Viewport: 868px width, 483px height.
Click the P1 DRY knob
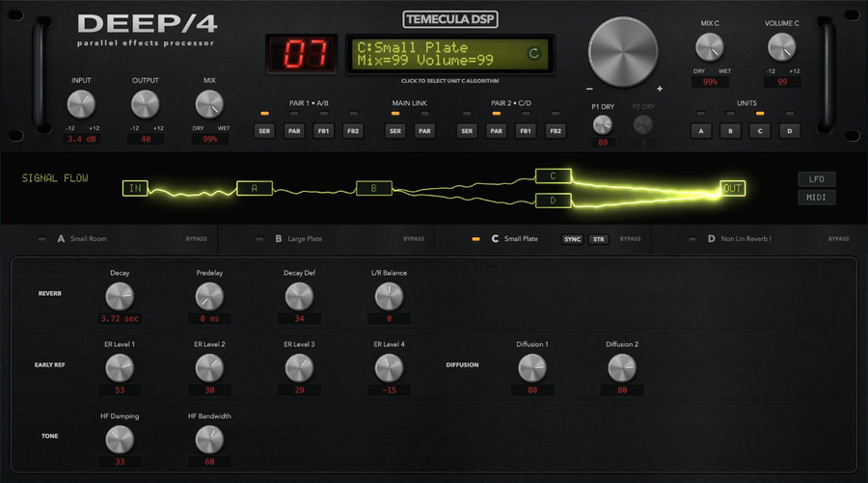[x=603, y=125]
